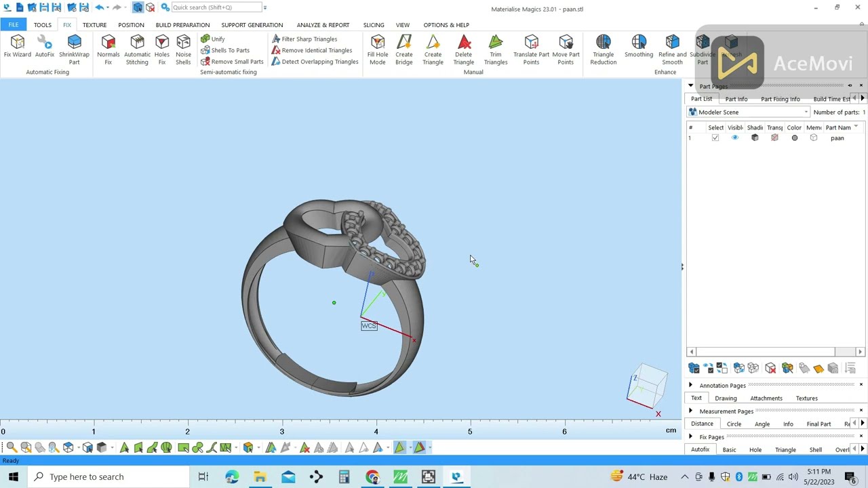Viewport: 868px width, 488px height.
Task: Open color swatch for part paan
Action: point(794,138)
